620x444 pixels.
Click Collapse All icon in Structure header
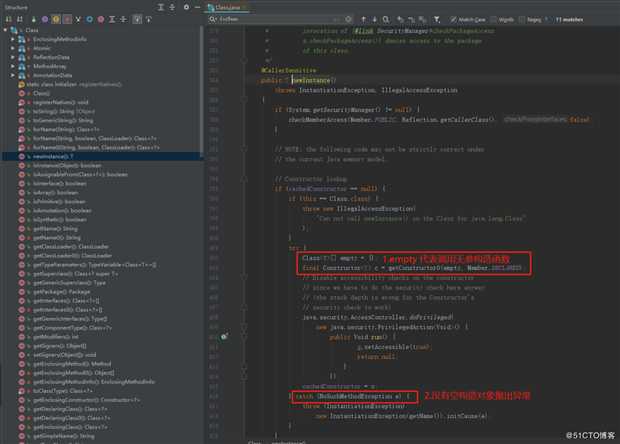tap(172, 6)
